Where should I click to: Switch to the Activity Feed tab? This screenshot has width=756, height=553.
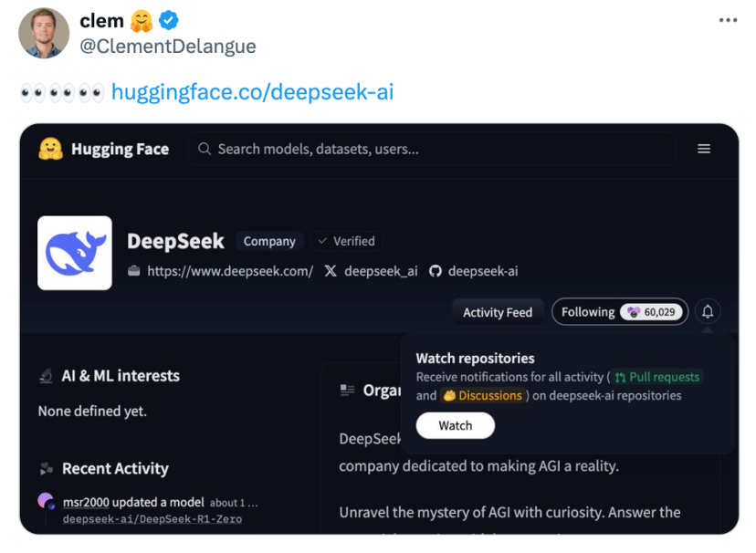click(x=498, y=311)
